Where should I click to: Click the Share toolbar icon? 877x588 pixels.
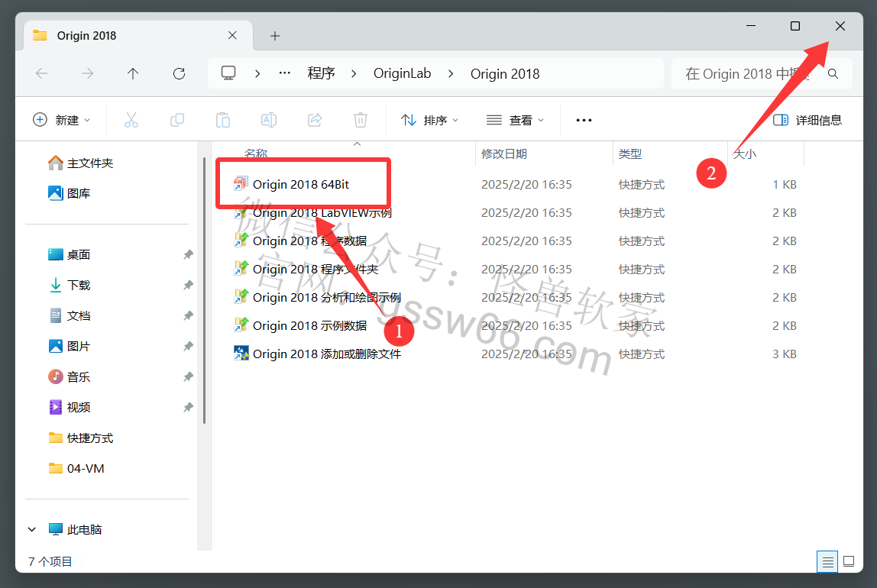315,120
